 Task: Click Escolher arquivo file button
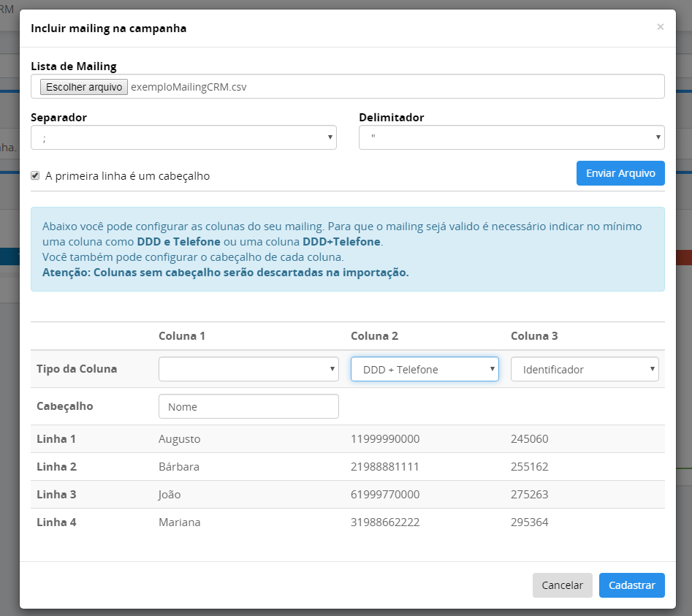pos(84,87)
